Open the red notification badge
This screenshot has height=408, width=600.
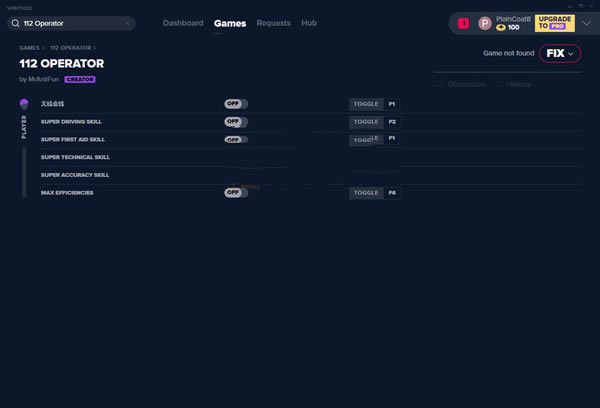pos(463,23)
